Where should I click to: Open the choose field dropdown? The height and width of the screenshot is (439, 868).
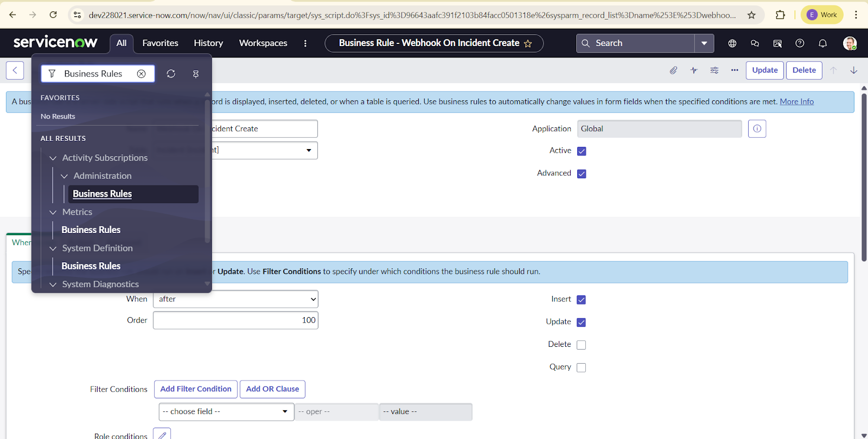click(226, 412)
